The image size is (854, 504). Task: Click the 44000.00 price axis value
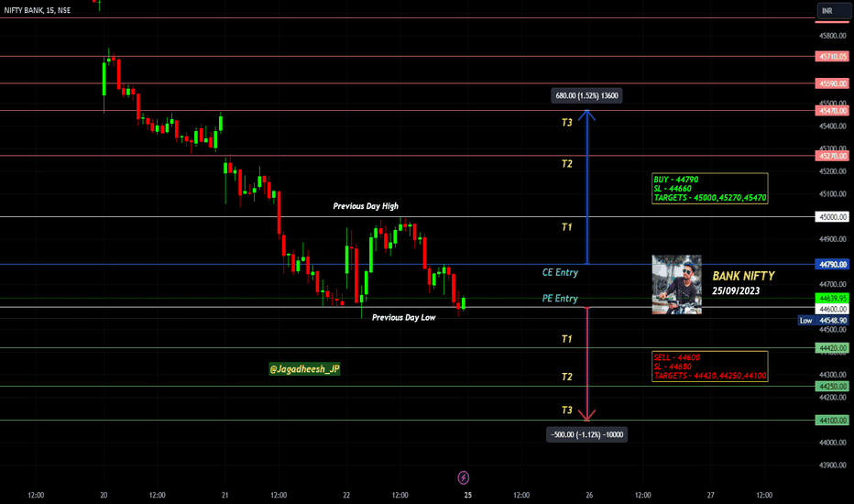tap(833, 443)
